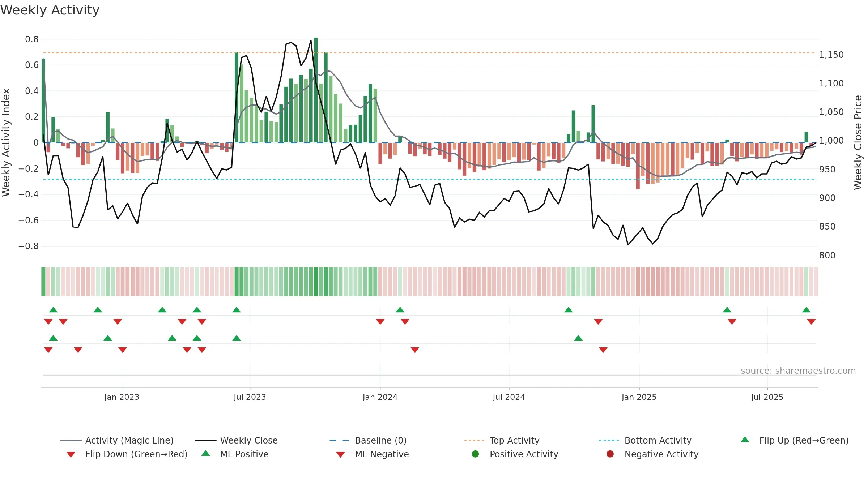Click the Jul 2024 x-axis label
Viewport: 868px width, 488px height.
509,397
